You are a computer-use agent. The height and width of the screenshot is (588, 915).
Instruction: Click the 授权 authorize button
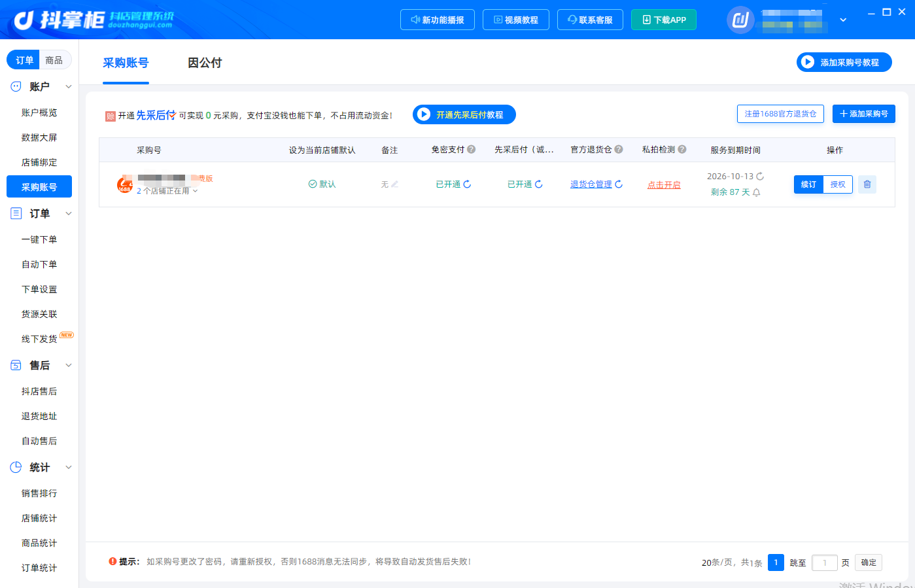point(838,184)
